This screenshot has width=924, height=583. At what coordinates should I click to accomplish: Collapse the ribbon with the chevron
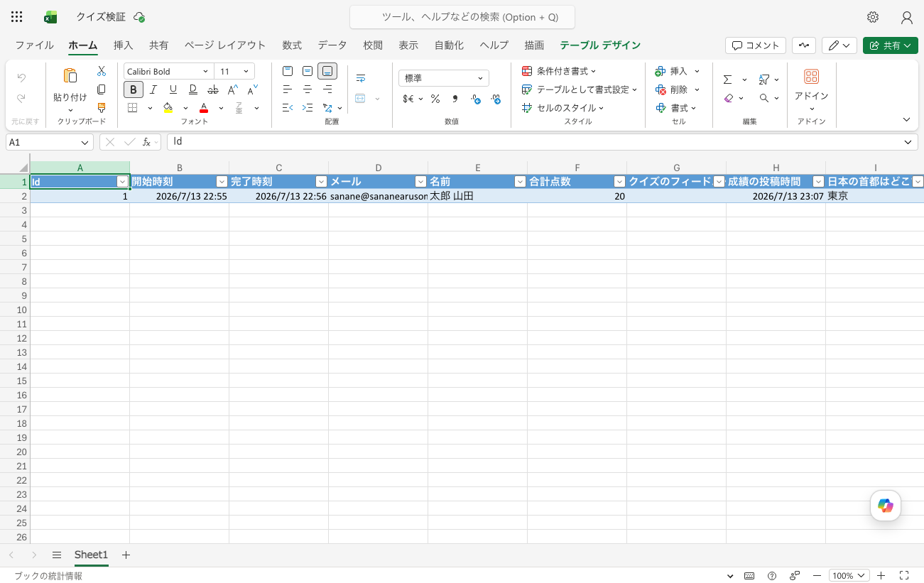(906, 119)
